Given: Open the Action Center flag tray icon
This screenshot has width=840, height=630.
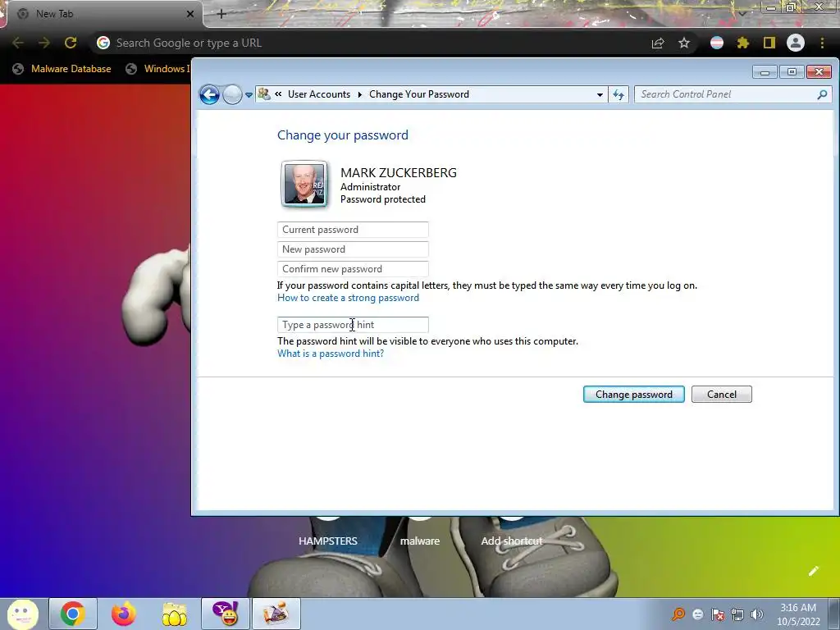Looking at the screenshot, I should coord(718,614).
